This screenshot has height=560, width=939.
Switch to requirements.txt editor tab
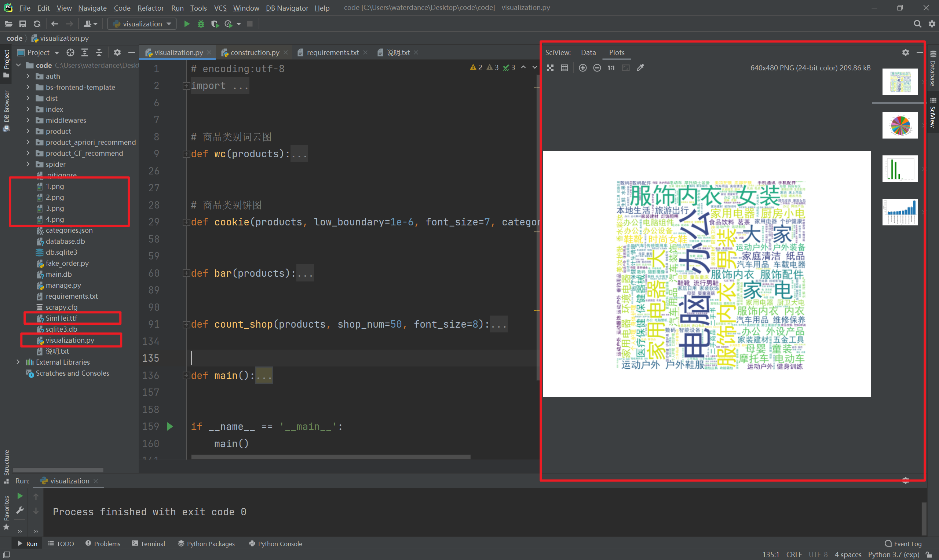[332, 52]
